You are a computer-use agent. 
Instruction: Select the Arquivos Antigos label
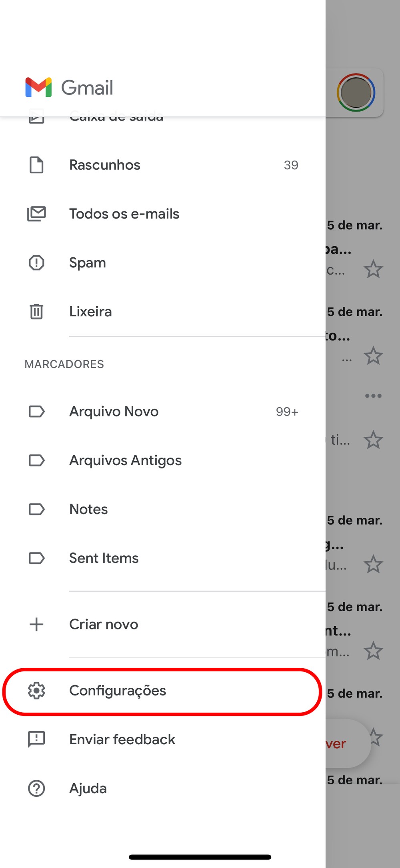(125, 460)
